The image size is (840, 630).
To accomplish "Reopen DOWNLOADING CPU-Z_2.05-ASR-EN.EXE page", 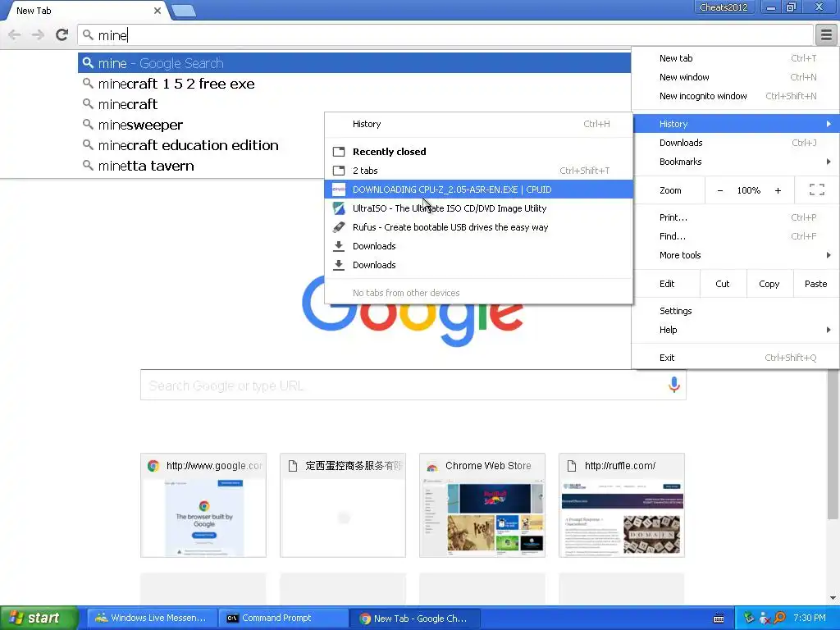I will pos(478,189).
